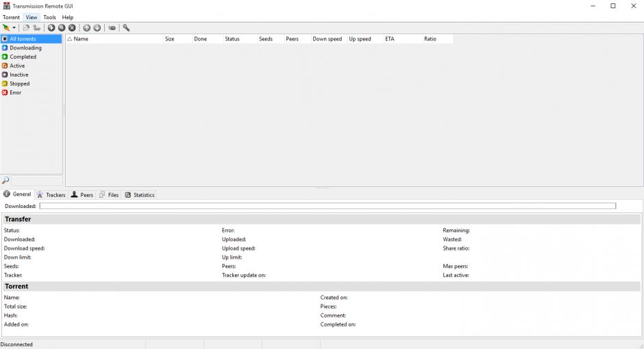Open the Torrent menu
Screen dimensions: 644x349
coord(11,17)
